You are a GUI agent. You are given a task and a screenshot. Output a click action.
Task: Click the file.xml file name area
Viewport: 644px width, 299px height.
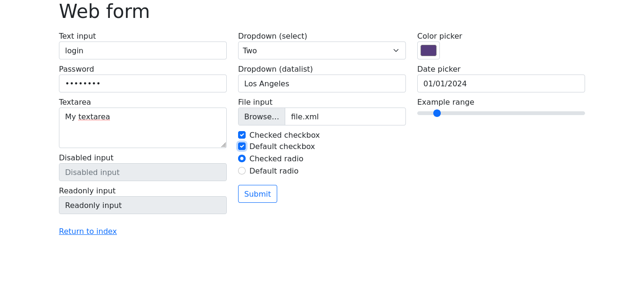[345, 116]
